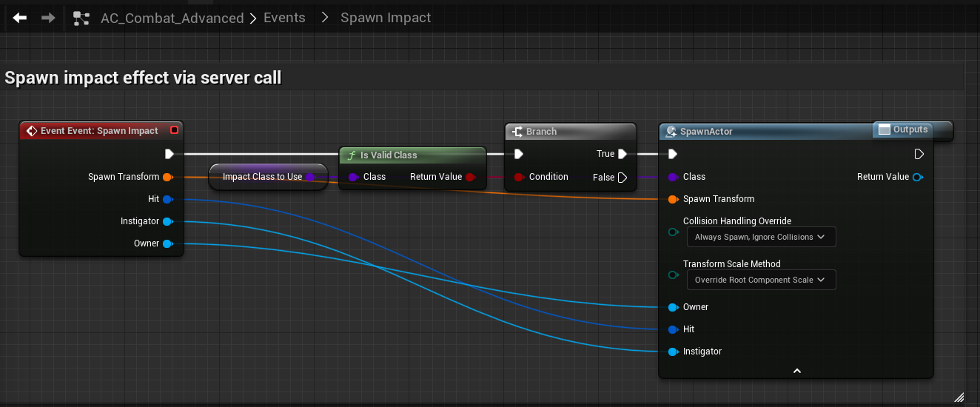The height and width of the screenshot is (407, 980).
Task: Click the orange Spawn Transform output pin on event
Action: tap(167, 177)
